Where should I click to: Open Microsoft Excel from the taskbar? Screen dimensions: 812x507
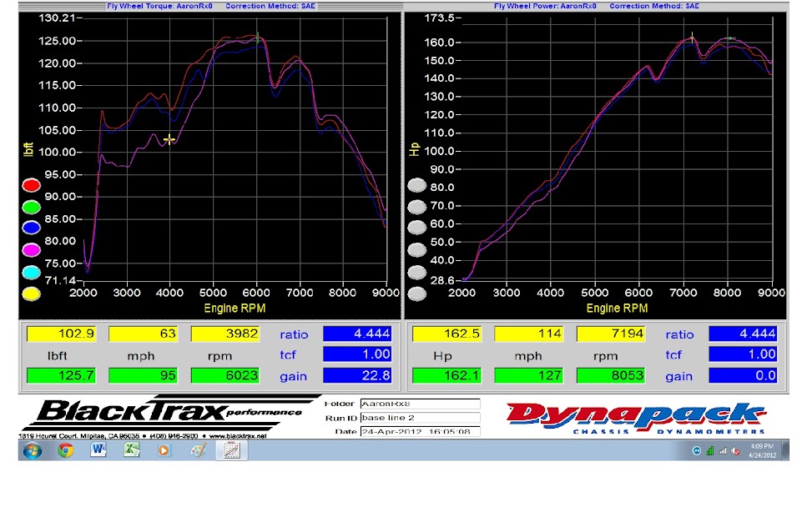[x=132, y=450]
